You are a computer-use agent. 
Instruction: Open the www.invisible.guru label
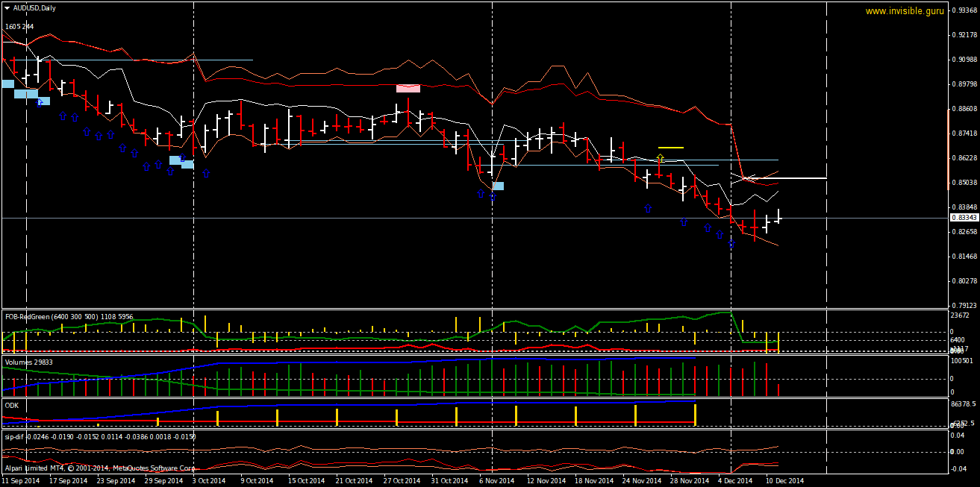coord(905,11)
